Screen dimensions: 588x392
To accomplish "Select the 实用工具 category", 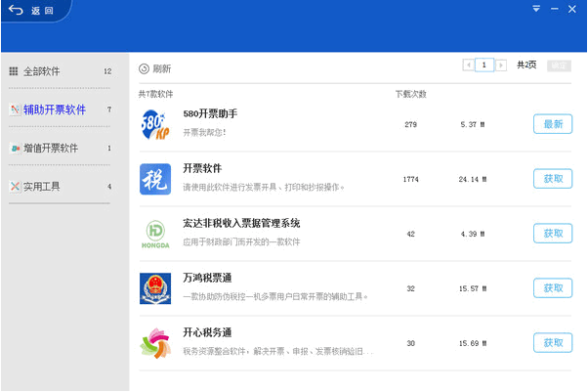I will point(60,187).
